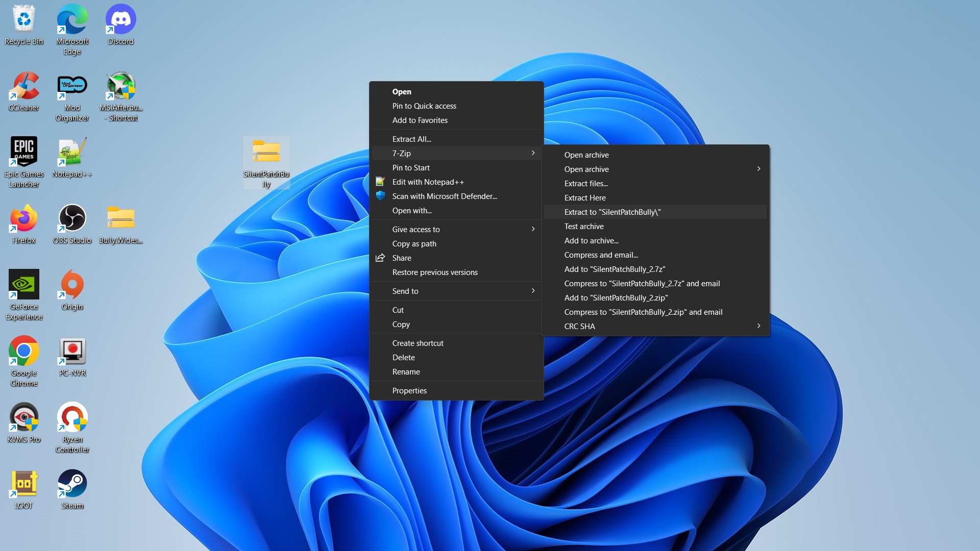Select the Ryzen Controller icon
Viewport: 980px width, 551px height.
click(x=72, y=417)
